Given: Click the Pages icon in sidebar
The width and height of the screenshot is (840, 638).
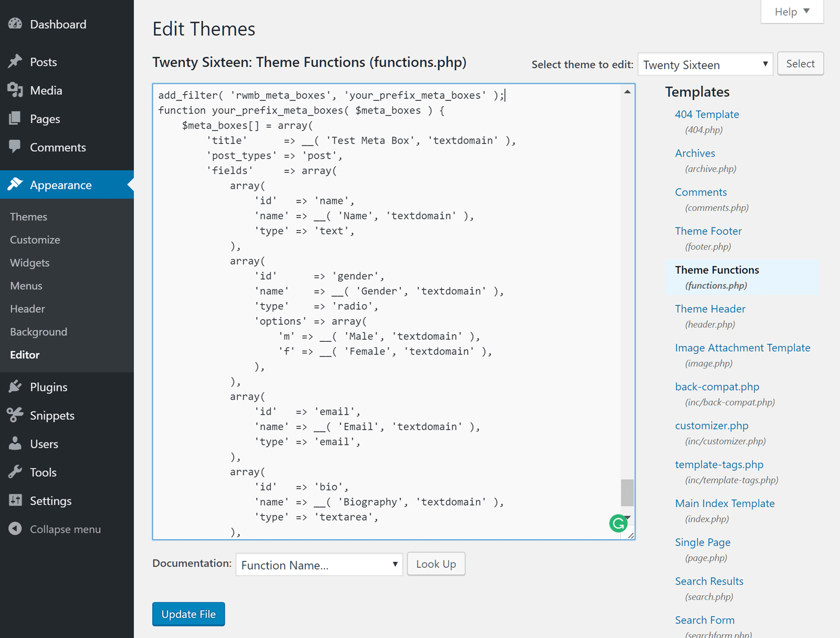Looking at the screenshot, I should coord(15,119).
